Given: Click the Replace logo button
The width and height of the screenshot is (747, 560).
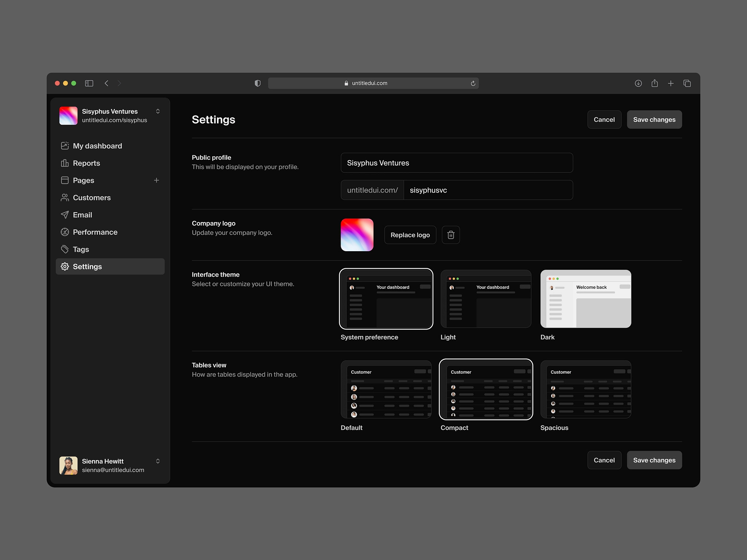Looking at the screenshot, I should pos(410,235).
